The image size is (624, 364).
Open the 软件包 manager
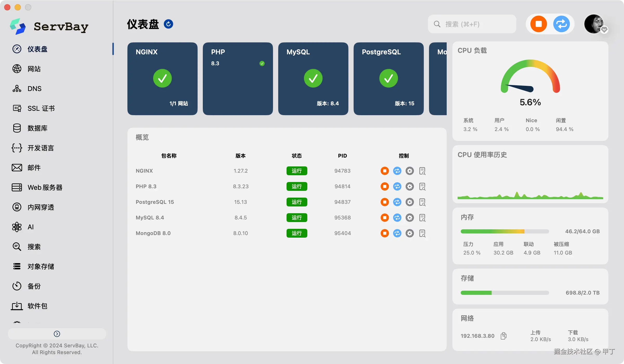[x=37, y=306]
